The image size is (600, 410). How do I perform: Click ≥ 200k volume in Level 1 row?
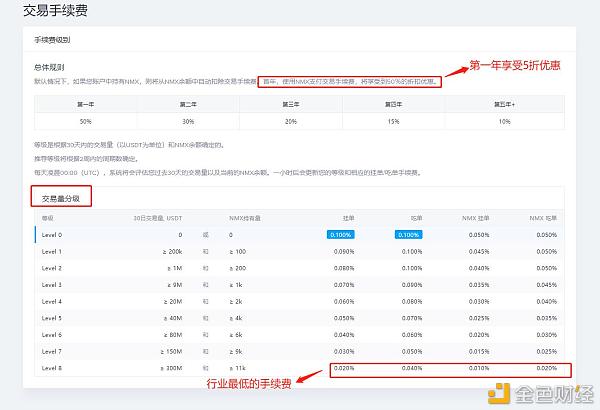pyautogui.click(x=172, y=252)
